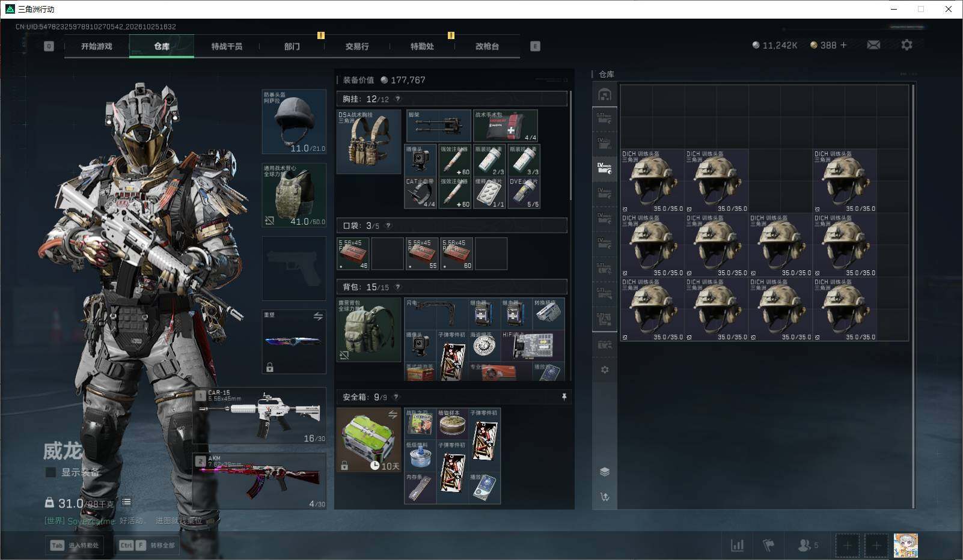This screenshot has height=560, width=963.
Task: Click the Tab 进入特勤处 button
Action: [76, 546]
